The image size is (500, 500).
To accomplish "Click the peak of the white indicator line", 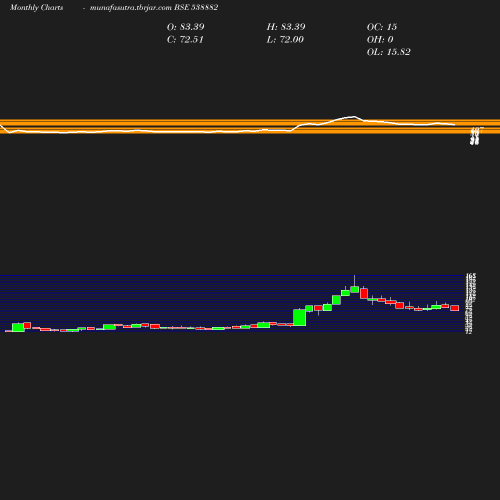I will coord(354,117).
